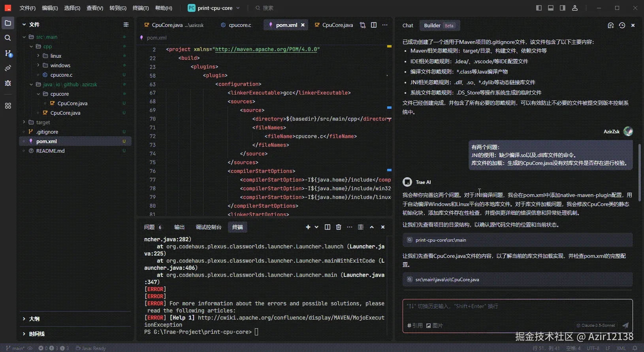Click the 图片 image attach button
The image size is (644, 352).
434,326
